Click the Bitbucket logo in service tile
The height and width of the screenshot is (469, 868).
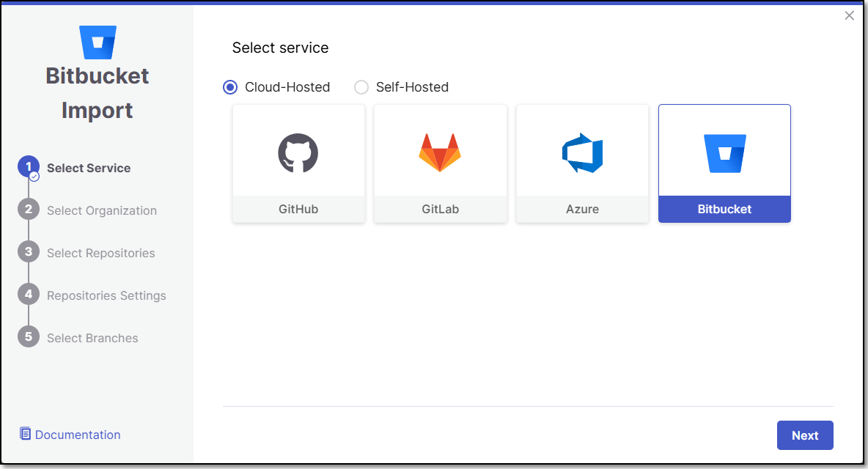tap(724, 153)
